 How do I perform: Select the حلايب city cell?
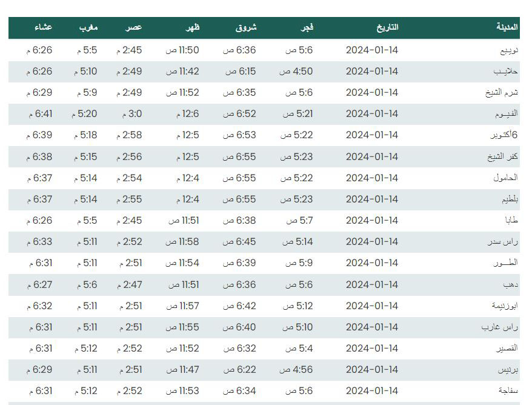505,72
